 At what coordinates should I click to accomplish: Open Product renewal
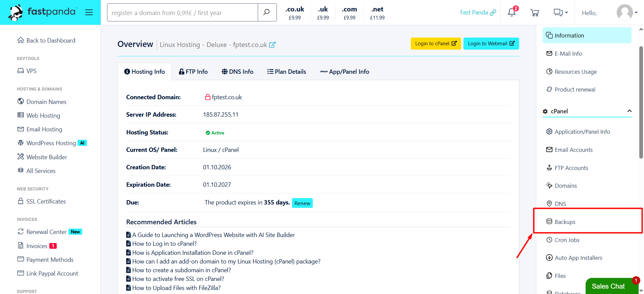pyautogui.click(x=571, y=90)
